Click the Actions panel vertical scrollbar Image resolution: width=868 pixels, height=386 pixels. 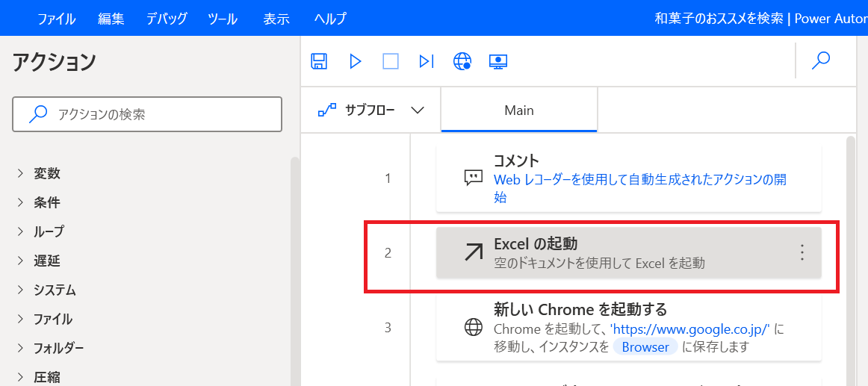tap(295, 271)
